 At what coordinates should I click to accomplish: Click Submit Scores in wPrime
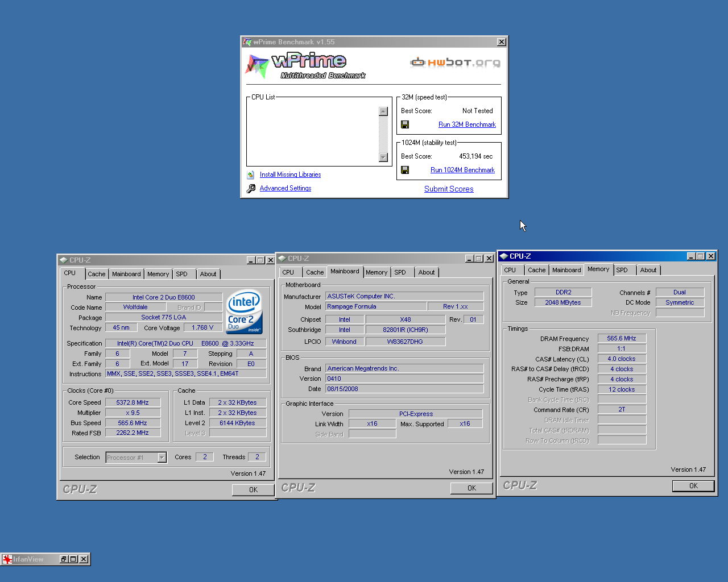(x=449, y=189)
